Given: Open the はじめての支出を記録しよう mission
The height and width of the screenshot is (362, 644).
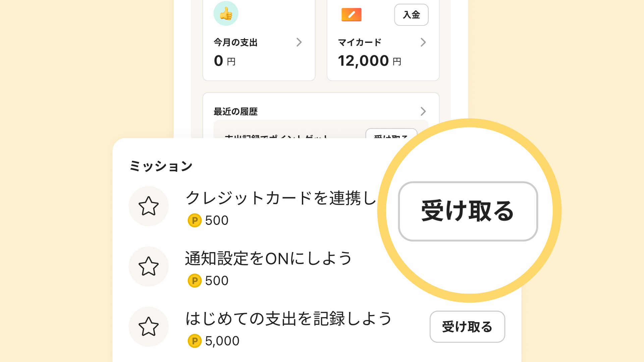Looking at the screenshot, I should (288, 319).
